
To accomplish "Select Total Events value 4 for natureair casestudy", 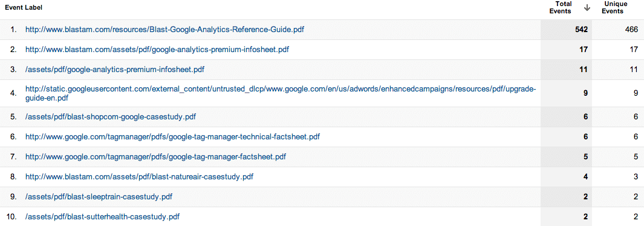I will pos(586,176).
